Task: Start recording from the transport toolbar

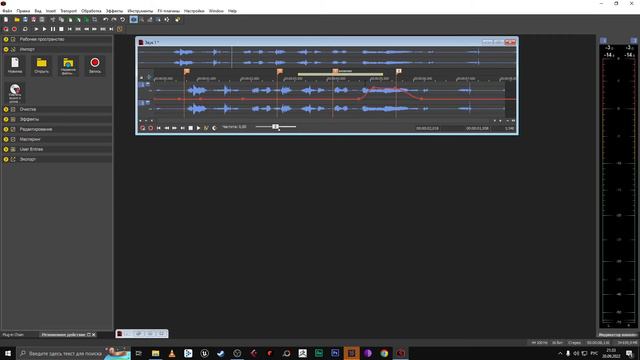Action: coord(14,29)
